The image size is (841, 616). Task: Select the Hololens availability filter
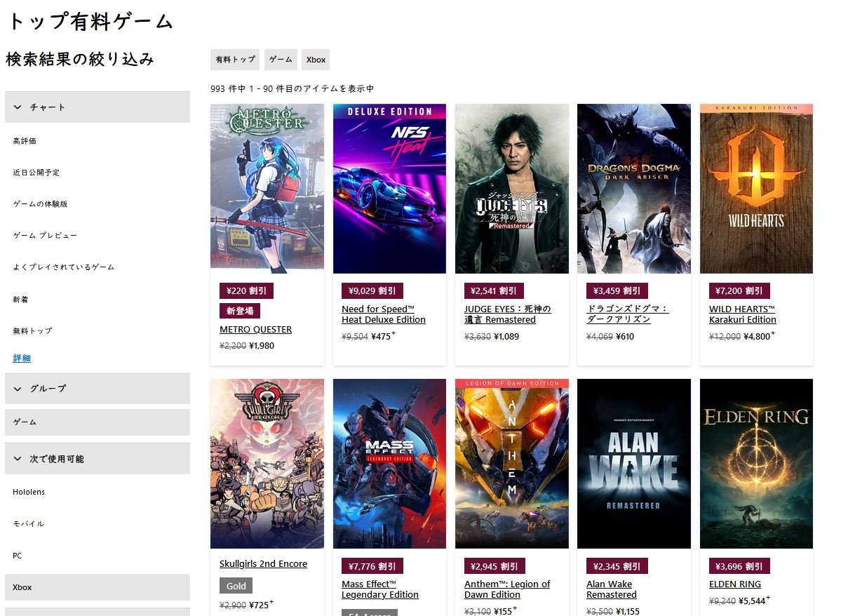[29, 492]
